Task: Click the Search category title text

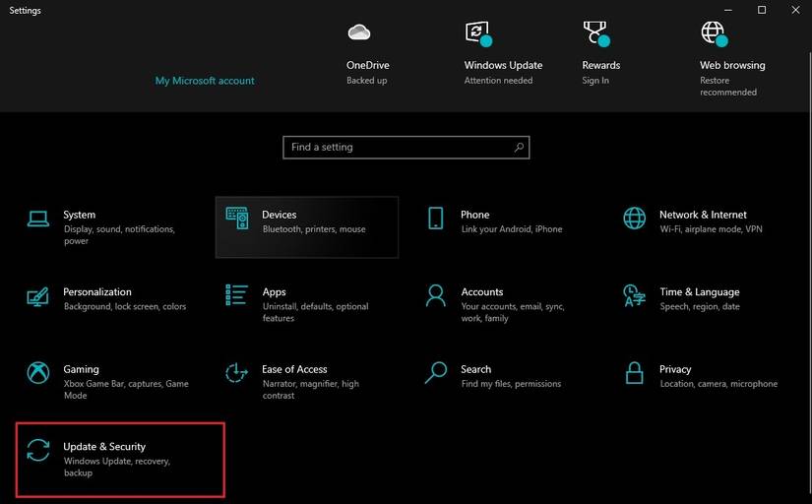Action: pos(476,369)
